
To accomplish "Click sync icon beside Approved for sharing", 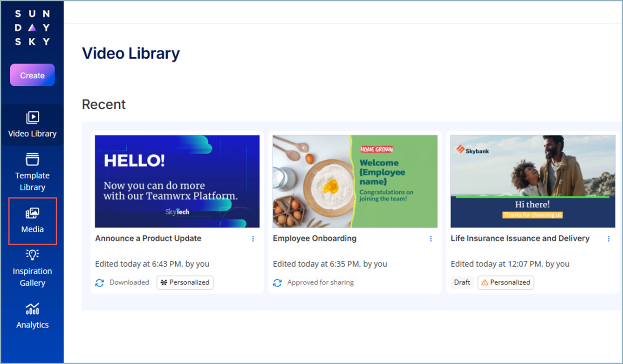I will click(277, 283).
